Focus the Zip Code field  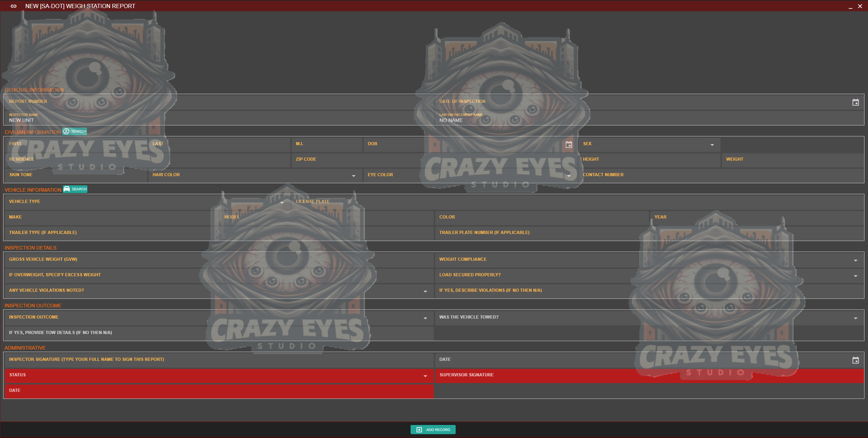click(x=434, y=160)
